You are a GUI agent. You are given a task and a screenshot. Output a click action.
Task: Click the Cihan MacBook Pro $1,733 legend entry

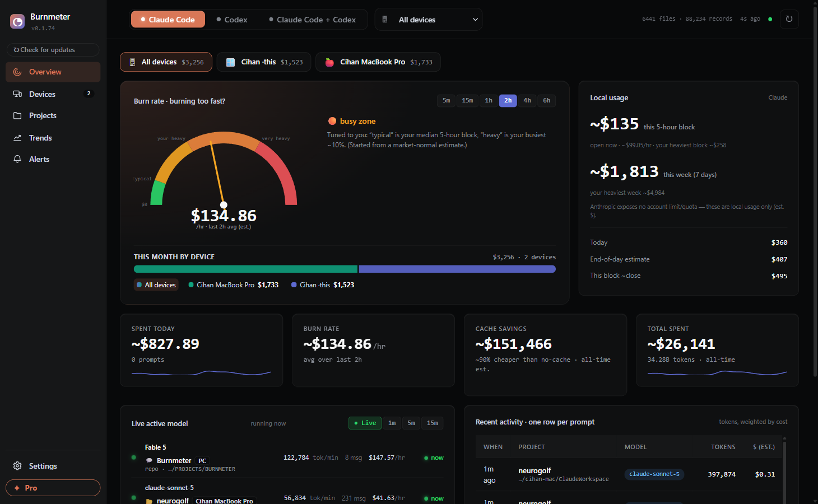234,285
